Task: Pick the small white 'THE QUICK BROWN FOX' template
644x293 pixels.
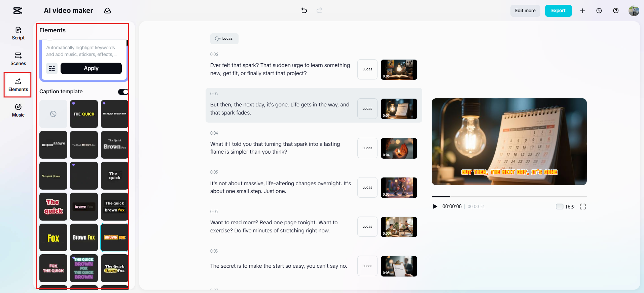Action: coord(114,114)
